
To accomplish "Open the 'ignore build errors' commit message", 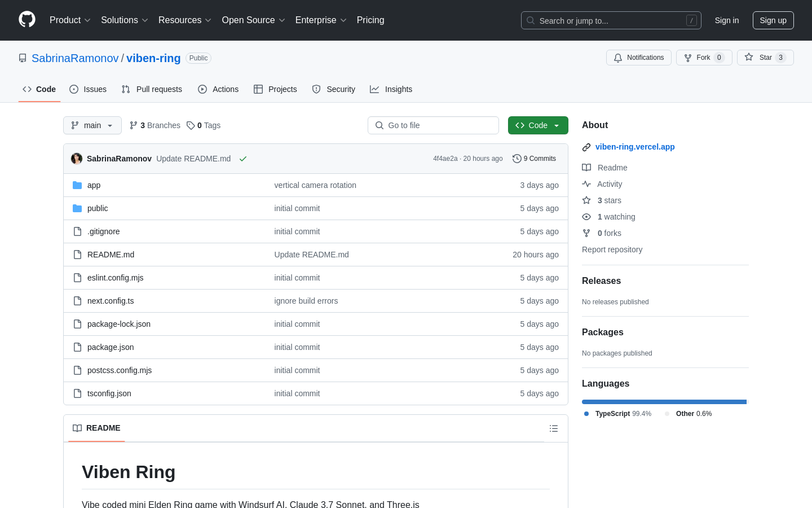I will tap(306, 301).
